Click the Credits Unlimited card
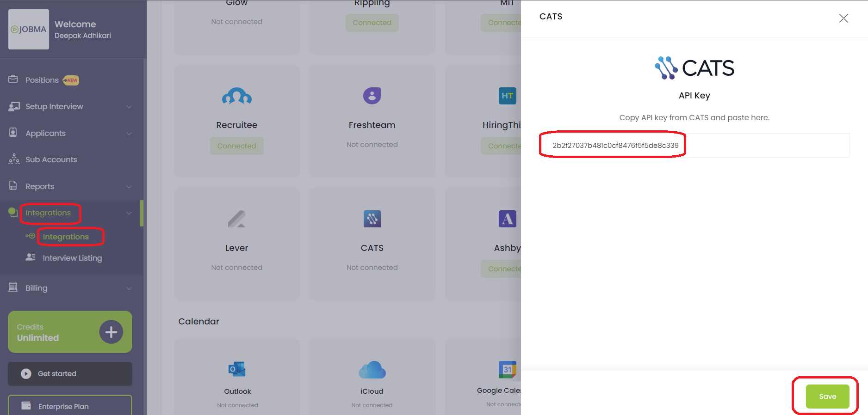 (70, 332)
